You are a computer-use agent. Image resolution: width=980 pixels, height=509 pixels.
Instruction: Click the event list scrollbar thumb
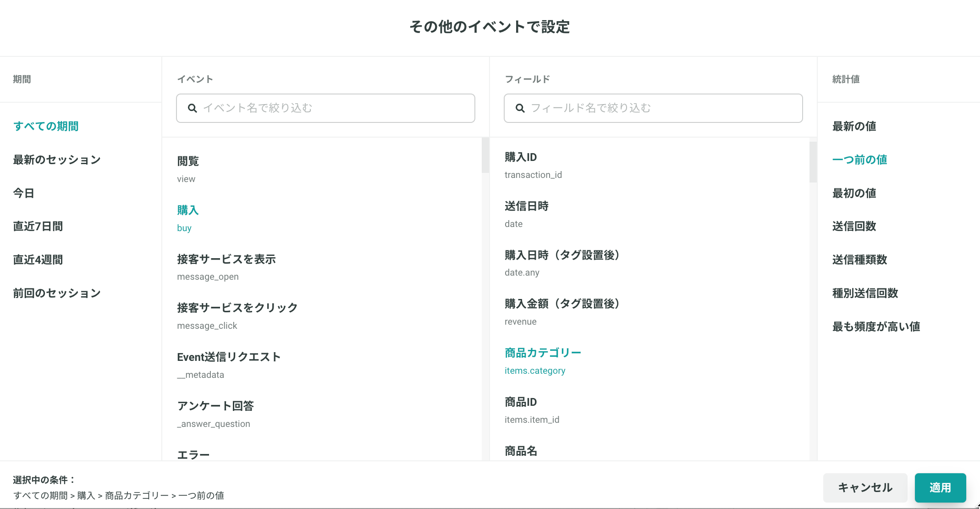coord(485,155)
